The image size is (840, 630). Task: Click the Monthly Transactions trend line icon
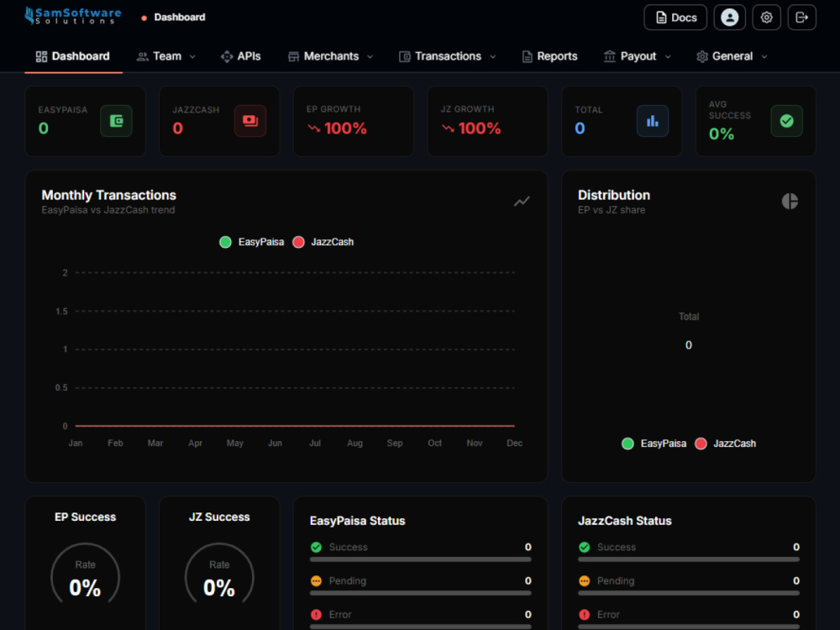tap(522, 202)
